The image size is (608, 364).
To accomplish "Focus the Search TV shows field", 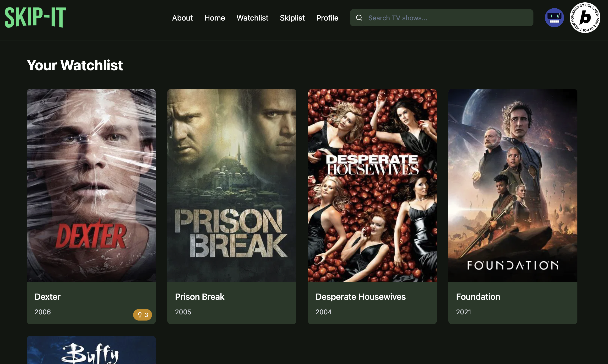I will pos(441,18).
